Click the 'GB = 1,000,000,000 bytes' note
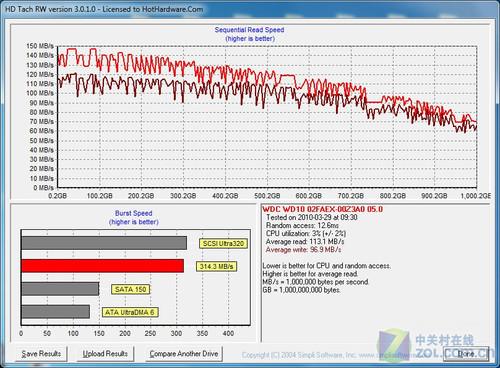Screen dimensions: 500x368 click(x=301, y=290)
